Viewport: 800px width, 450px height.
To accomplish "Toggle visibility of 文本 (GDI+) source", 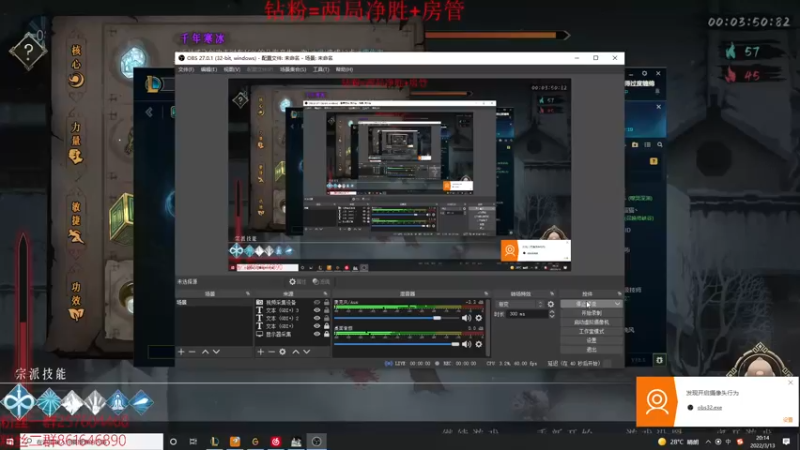I will pyautogui.click(x=317, y=326).
